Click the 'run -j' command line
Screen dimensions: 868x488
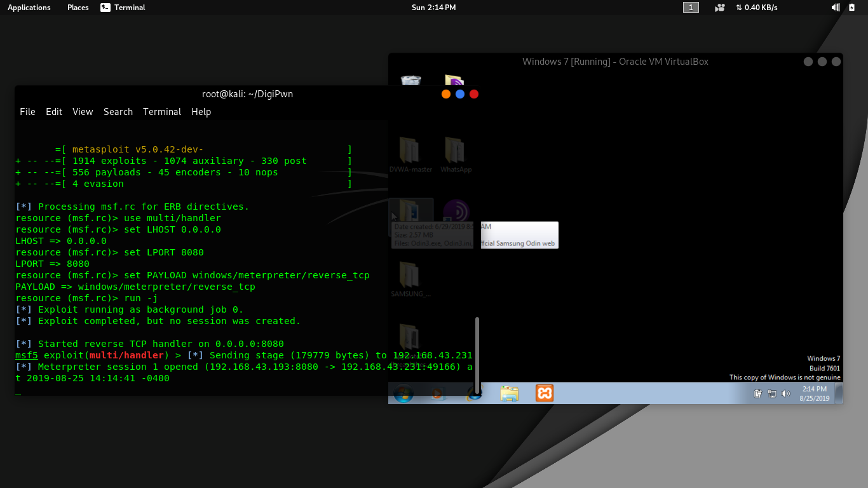pos(86,299)
